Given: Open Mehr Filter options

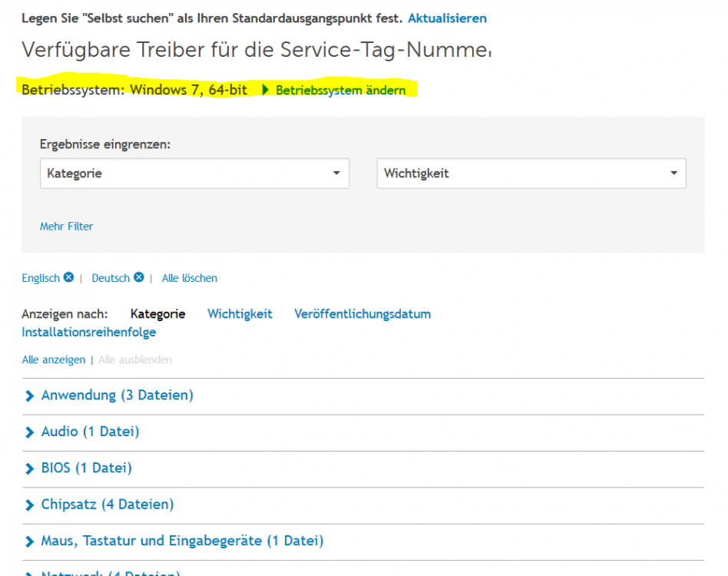Looking at the screenshot, I should pos(67,226).
